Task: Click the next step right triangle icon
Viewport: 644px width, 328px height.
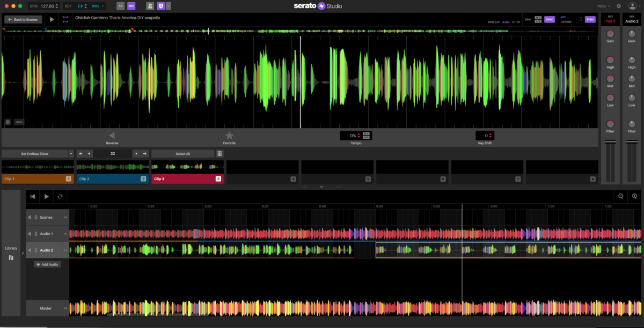Action: [x=136, y=154]
